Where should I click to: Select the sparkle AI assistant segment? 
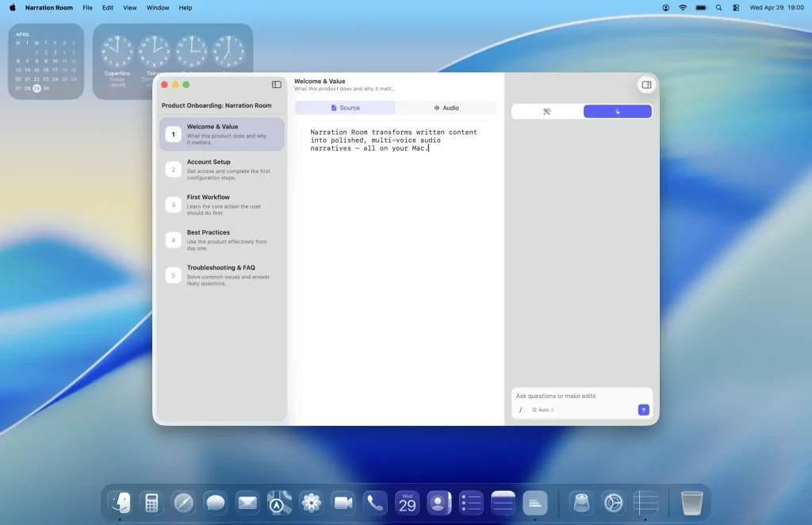point(617,111)
